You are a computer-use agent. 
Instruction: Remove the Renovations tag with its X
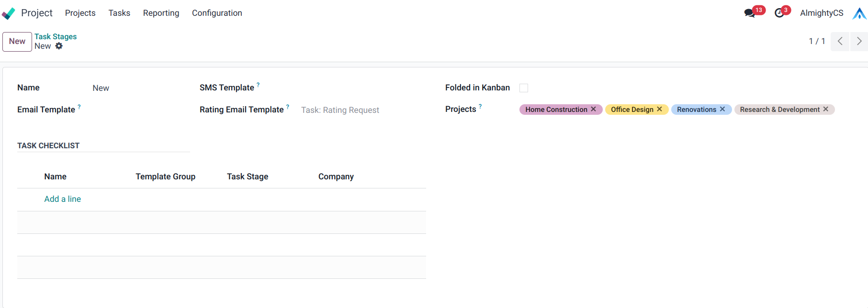[x=722, y=109]
